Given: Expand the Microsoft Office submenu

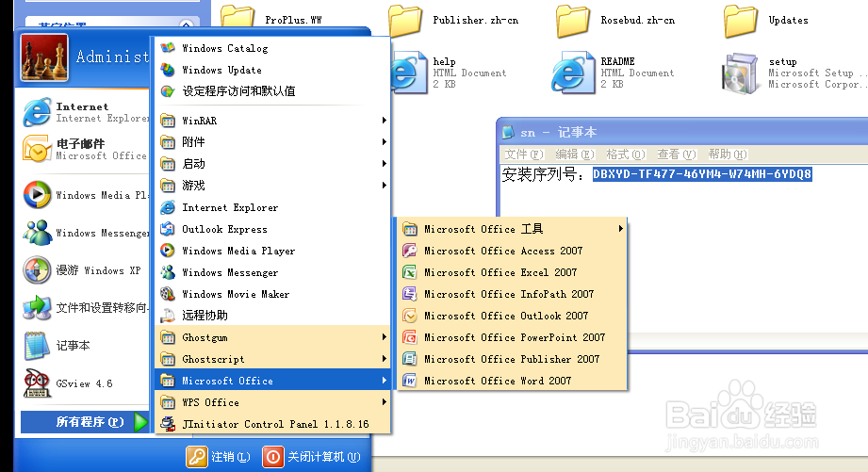Looking at the screenshot, I should [273, 381].
